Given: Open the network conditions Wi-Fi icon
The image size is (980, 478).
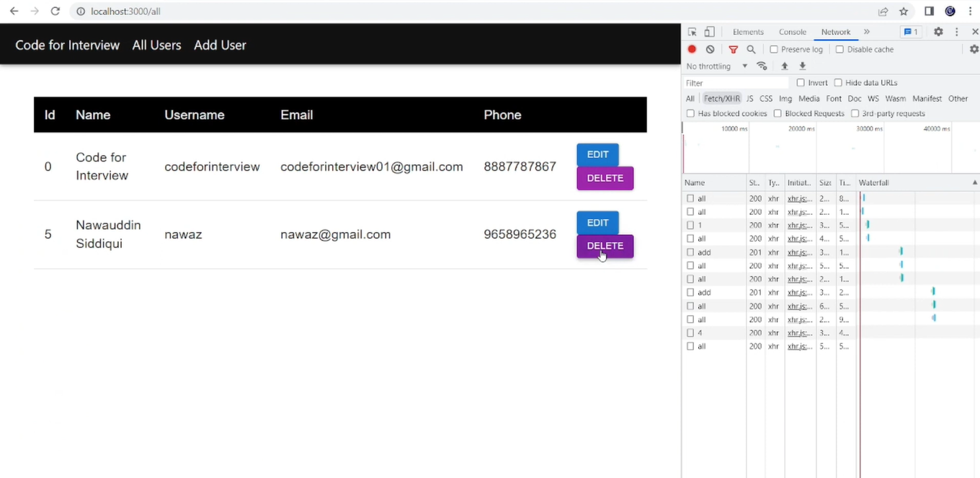Looking at the screenshot, I should click(x=762, y=66).
